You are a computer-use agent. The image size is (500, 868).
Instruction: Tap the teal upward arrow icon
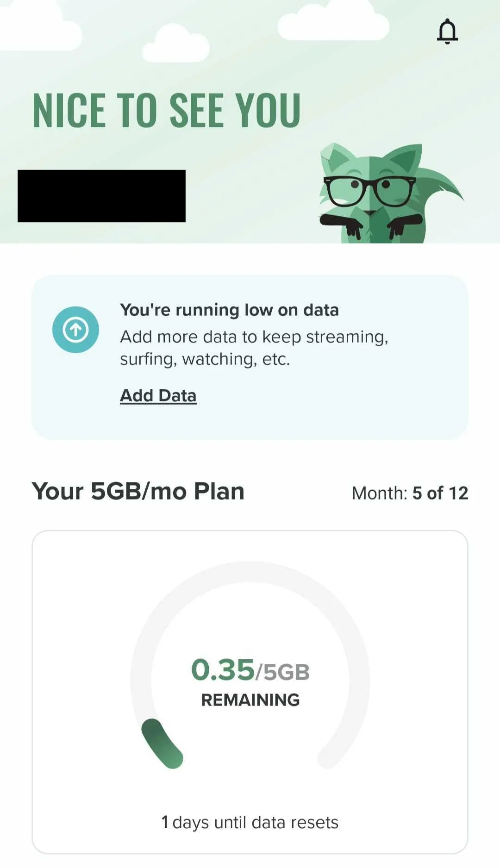pos(75,330)
